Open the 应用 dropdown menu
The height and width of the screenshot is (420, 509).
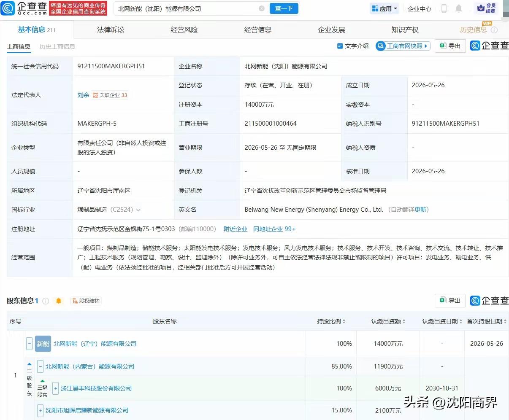click(384, 8)
